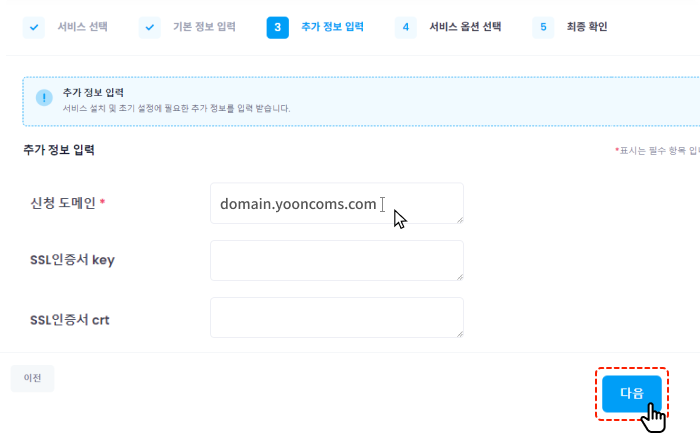Grab the resize handle of SSL인증서 crt field
The height and width of the screenshot is (446, 700).
click(x=459, y=333)
